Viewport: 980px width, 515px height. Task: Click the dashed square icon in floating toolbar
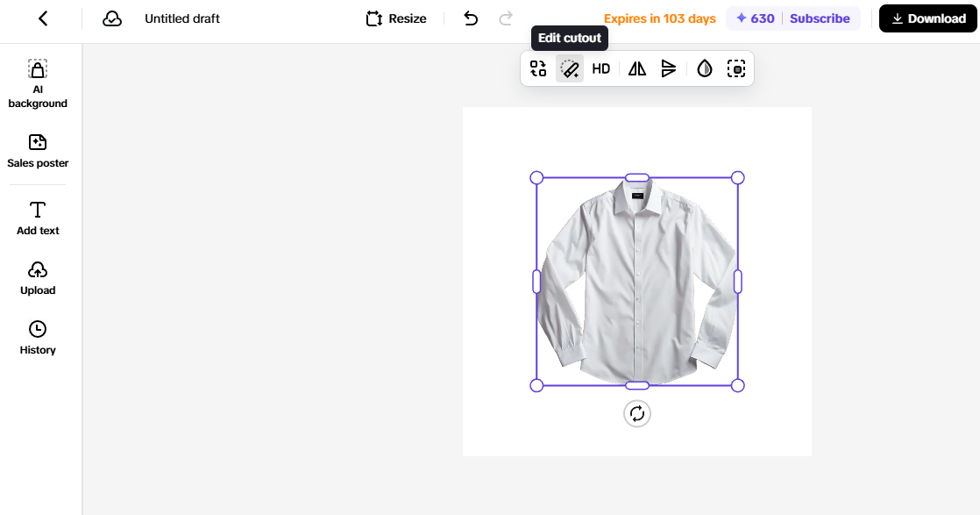736,68
